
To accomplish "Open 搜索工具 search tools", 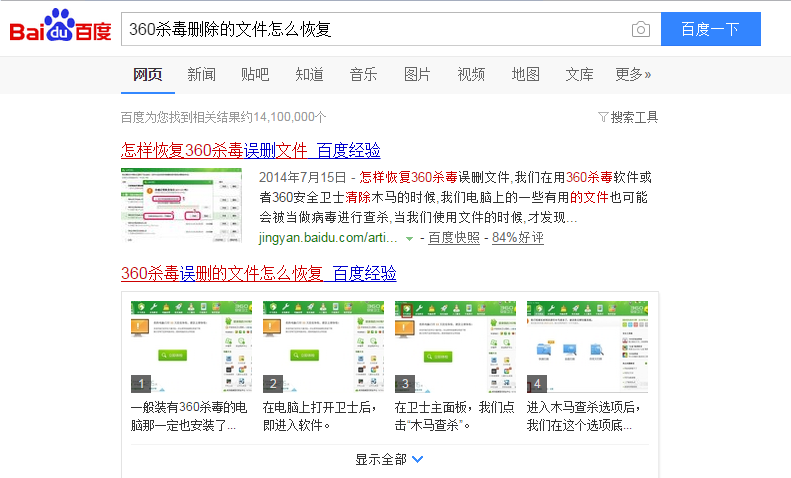I will 634,117.
